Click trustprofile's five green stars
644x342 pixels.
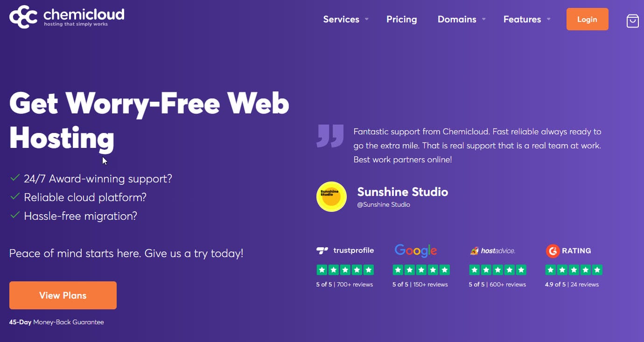click(345, 270)
